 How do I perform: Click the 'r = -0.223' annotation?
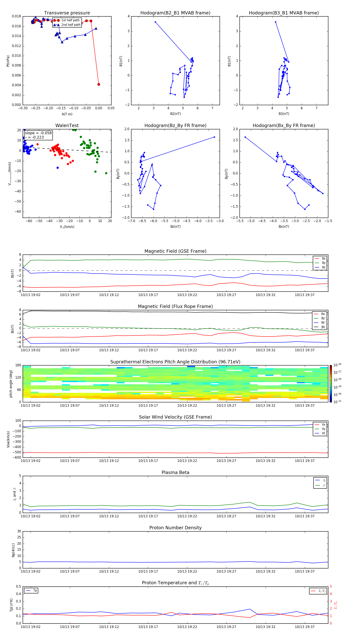[x=35, y=137]
